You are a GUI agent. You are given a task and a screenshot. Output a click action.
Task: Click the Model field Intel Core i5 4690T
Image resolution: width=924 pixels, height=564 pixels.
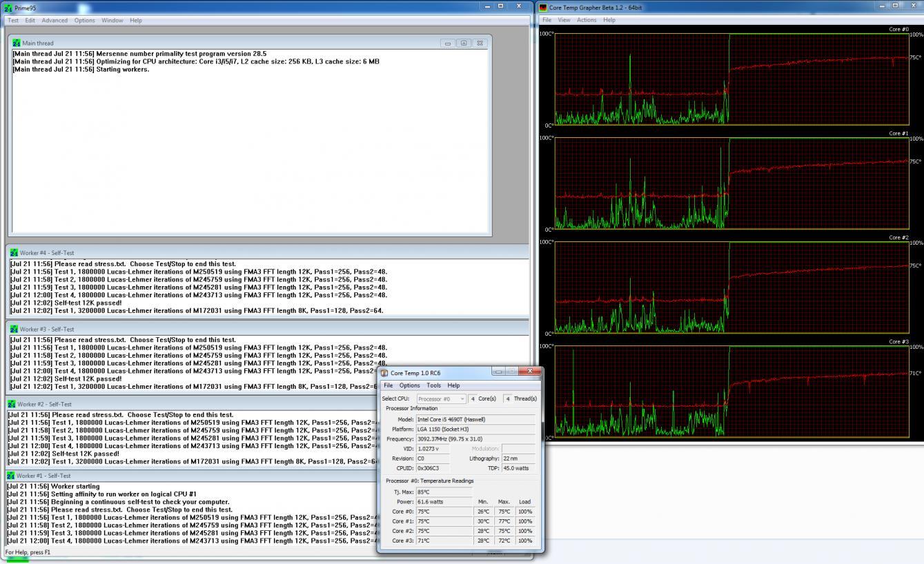click(x=475, y=419)
